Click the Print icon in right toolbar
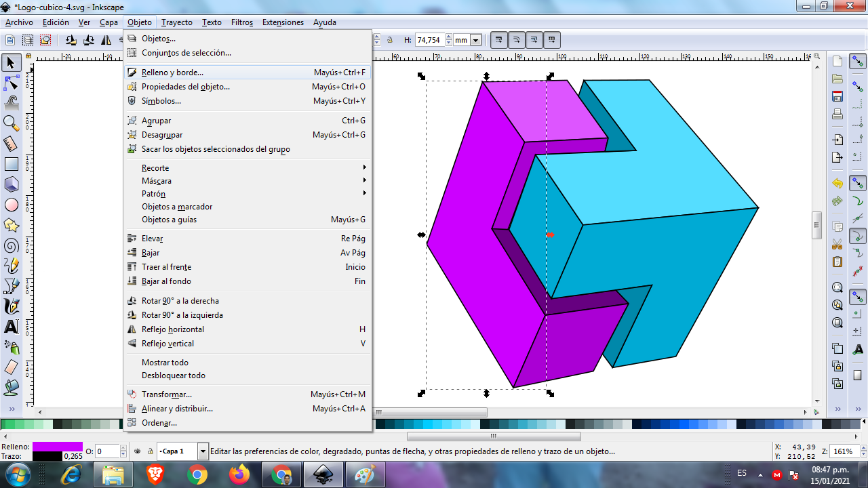The image size is (868, 488). click(x=837, y=114)
